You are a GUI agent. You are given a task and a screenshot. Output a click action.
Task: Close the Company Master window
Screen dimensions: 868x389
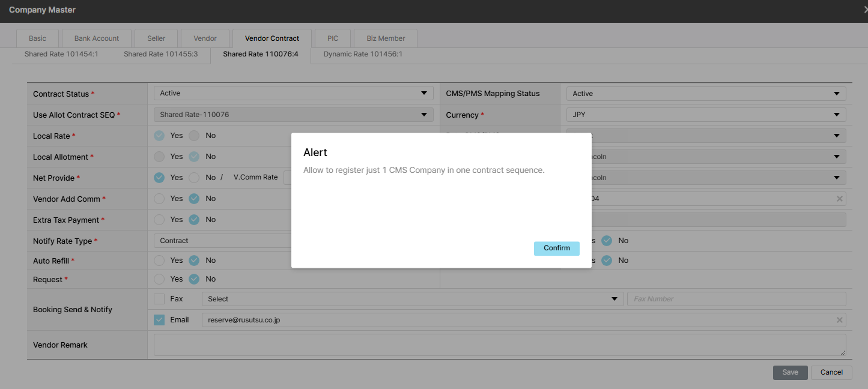(x=864, y=10)
